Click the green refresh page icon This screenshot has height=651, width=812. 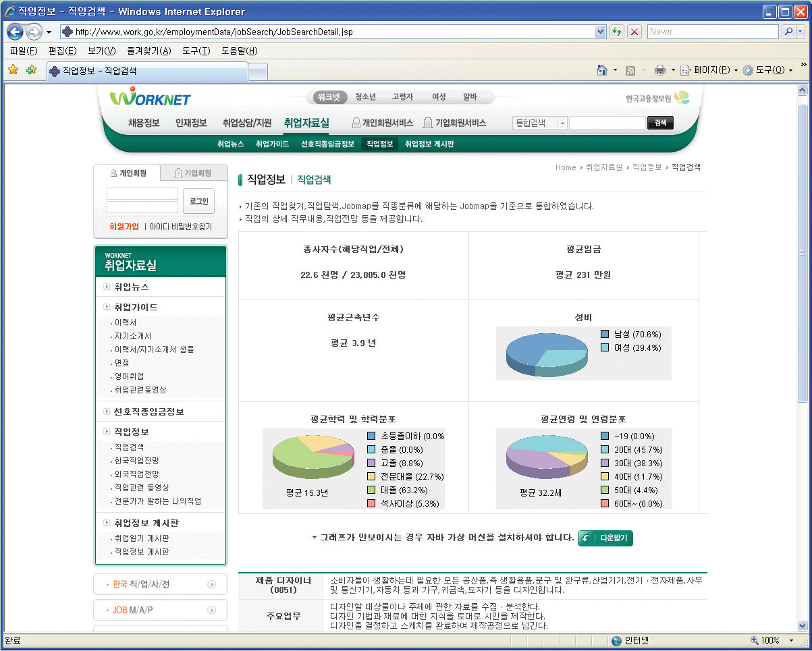pyautogui.click(x=616, y=32)
